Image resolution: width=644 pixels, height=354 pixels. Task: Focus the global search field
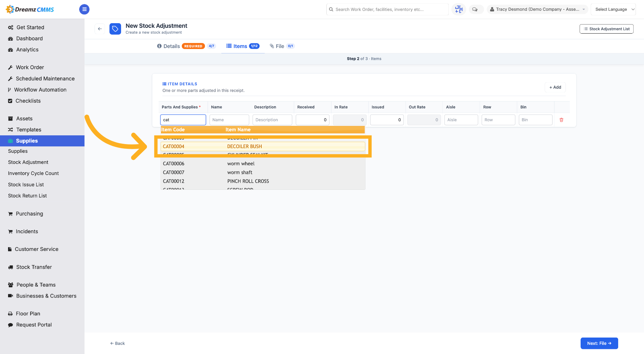click(387, 9)
